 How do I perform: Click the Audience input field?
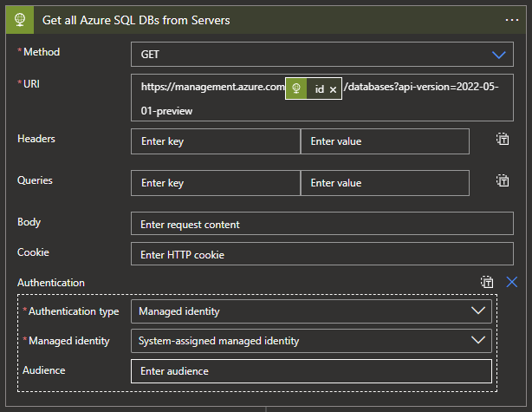tap(311, 371)
